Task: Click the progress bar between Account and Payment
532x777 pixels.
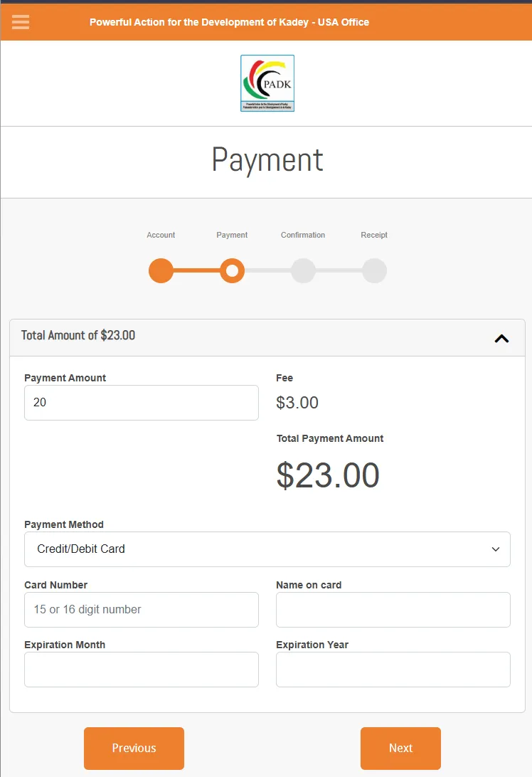Action: pyautogui.click(x=196, y=270)
